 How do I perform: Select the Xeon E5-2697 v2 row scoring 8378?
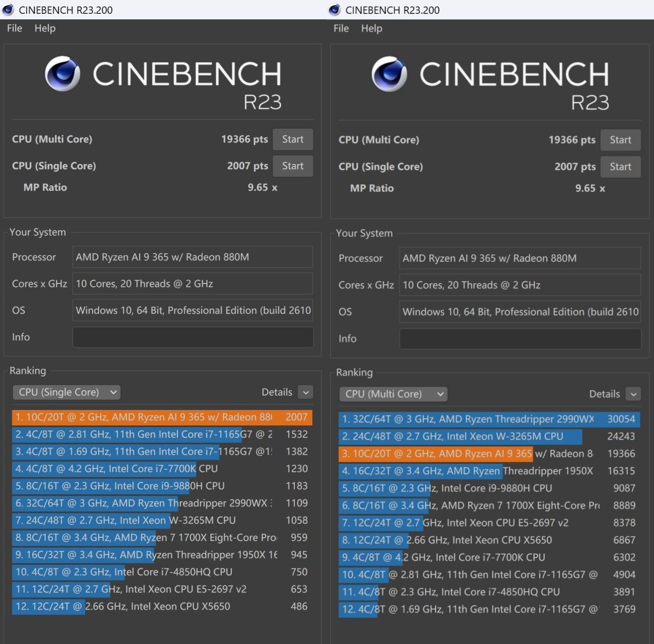click(x=489, y=523)
